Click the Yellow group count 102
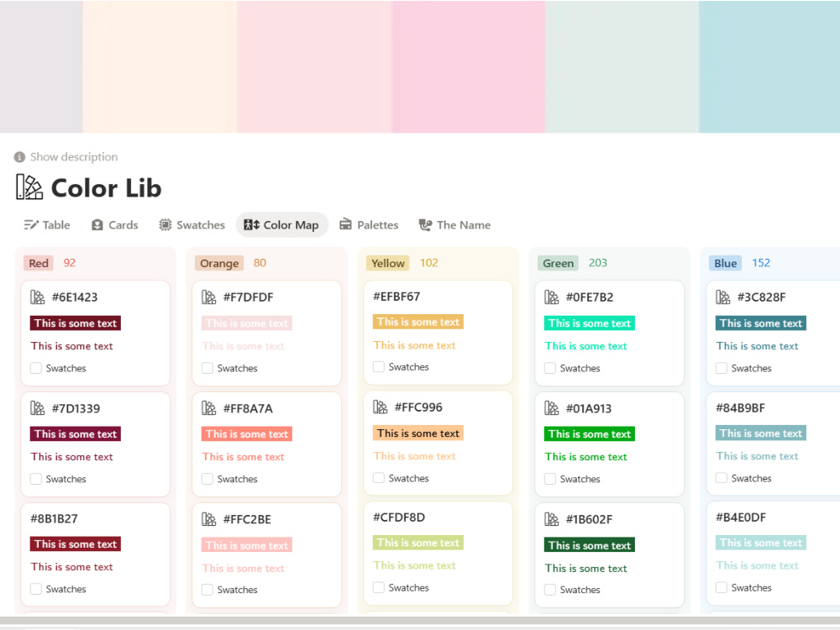This screenshot has width=840, height=630. 429,262
